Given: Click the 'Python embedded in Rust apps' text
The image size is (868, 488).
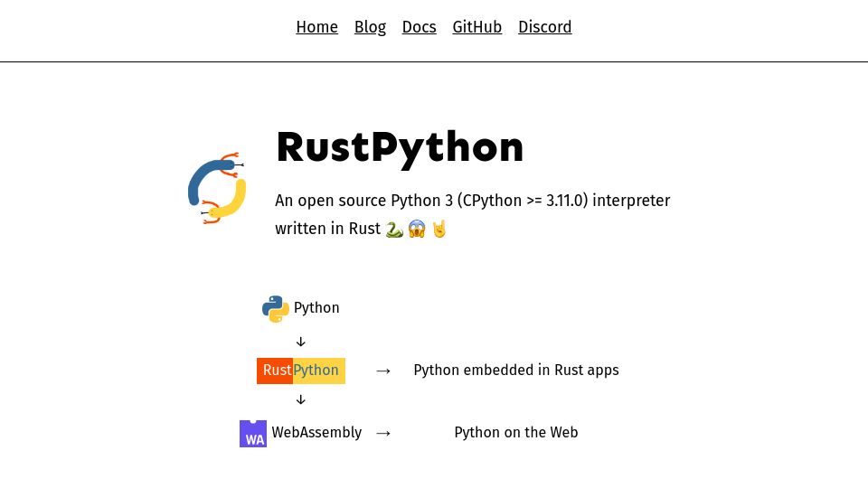Looking at the screenshot, I should (516, 371).
